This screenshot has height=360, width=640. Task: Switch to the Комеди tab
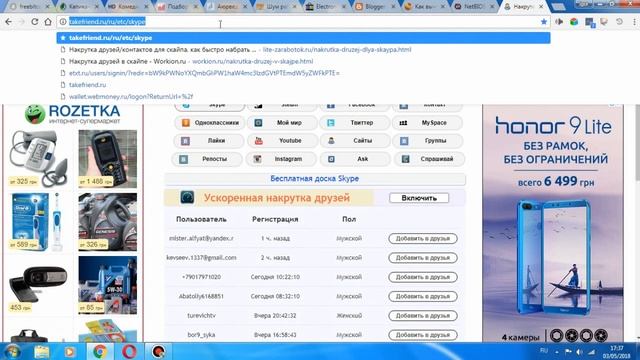(x=127, y=7)
